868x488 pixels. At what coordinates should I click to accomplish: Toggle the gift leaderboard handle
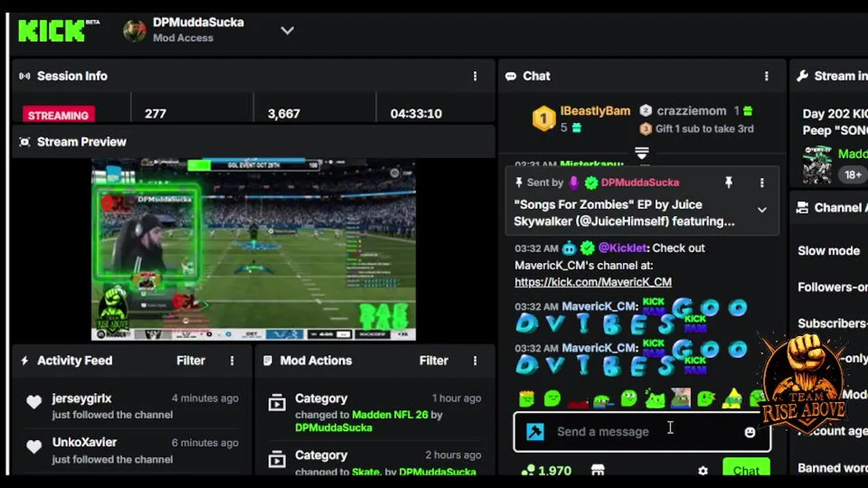click(x=642, y=152)
